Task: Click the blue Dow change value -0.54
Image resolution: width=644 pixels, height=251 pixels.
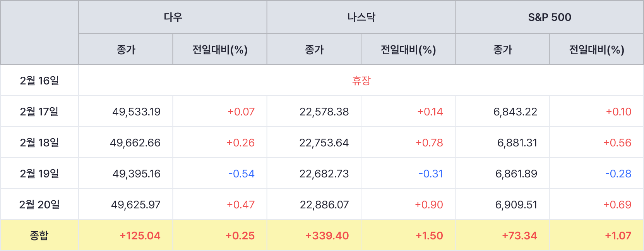Action: pyautogui.click(x=241, y=174)
